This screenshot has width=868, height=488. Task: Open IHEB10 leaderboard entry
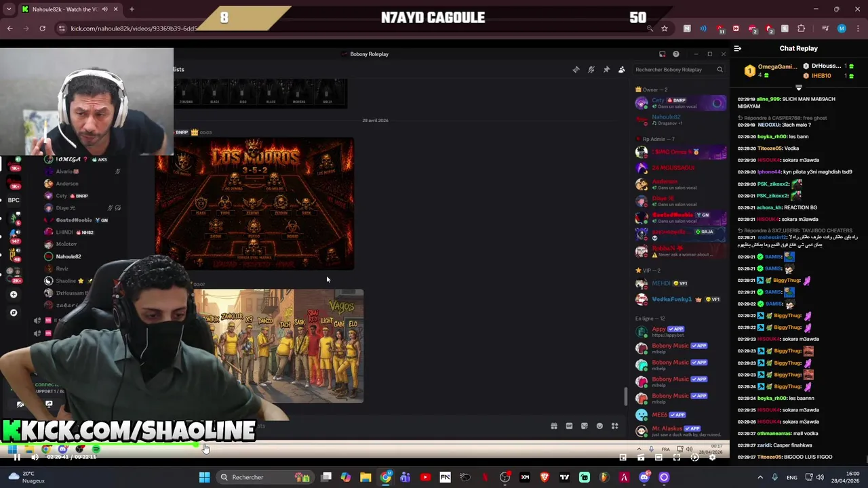[828, 75]
